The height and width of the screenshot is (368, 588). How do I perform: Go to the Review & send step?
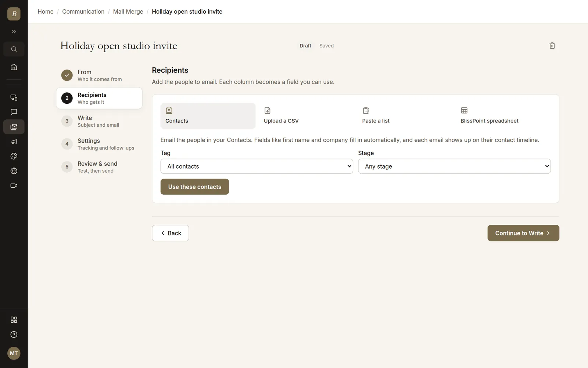tap(99, 167)
